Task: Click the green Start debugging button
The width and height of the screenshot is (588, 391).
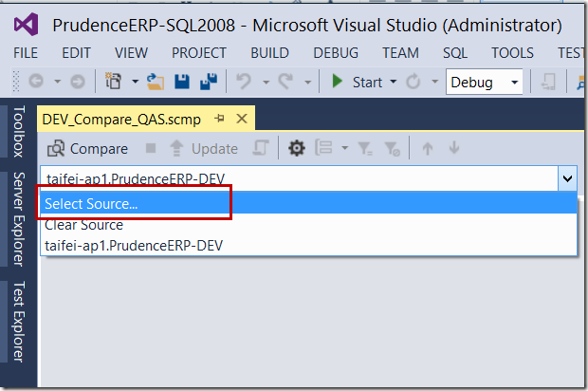Action: (x=357, y=82)
